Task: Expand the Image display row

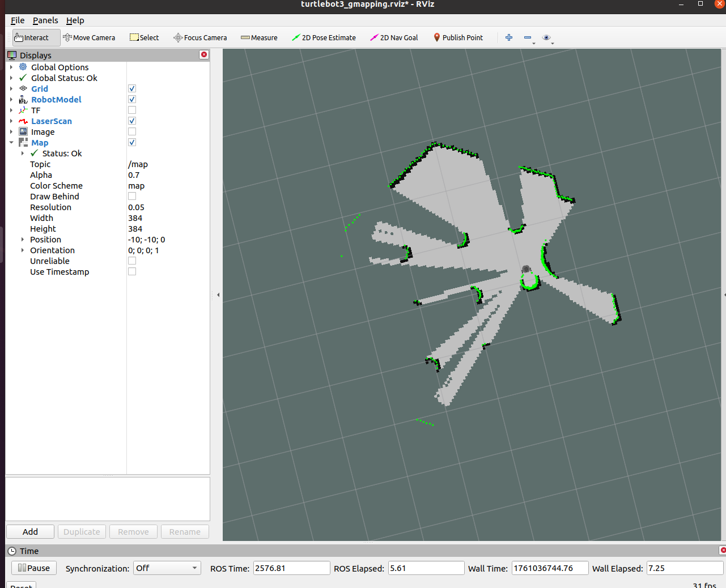Action: pos(11,131)
